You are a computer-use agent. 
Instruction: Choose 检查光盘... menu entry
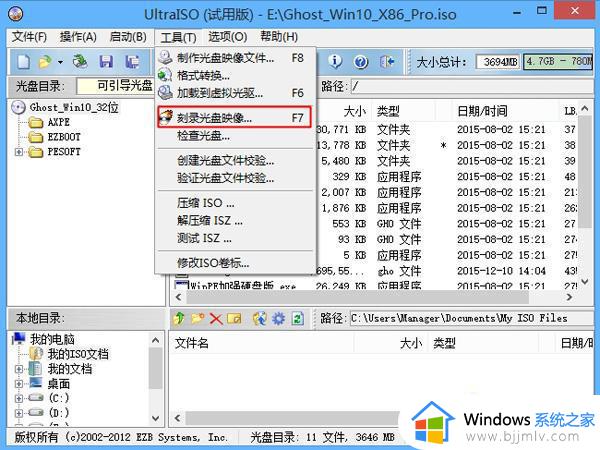click(x=235, y=135)
